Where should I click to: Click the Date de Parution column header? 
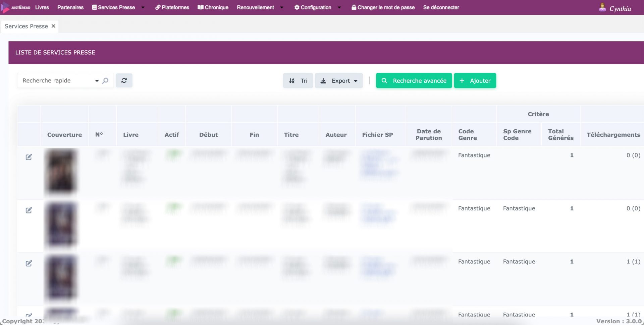429,135
